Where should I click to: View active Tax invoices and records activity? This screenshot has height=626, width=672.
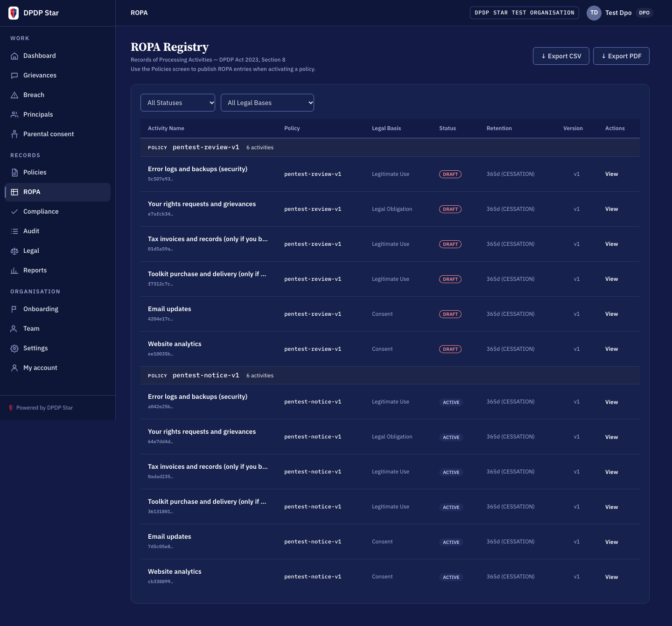tap(611, 472)
